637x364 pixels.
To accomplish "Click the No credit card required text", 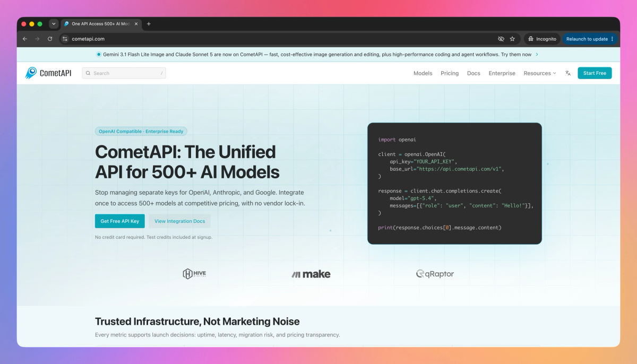I will (x=154, y=237).
